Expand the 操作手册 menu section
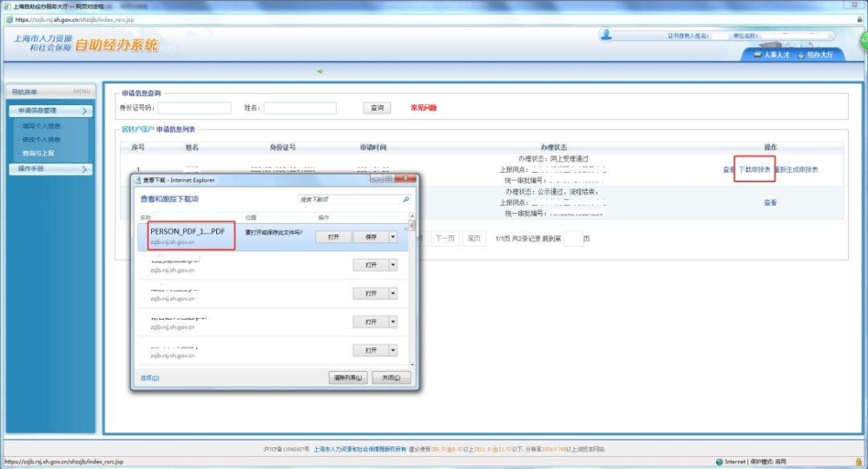 49,168
